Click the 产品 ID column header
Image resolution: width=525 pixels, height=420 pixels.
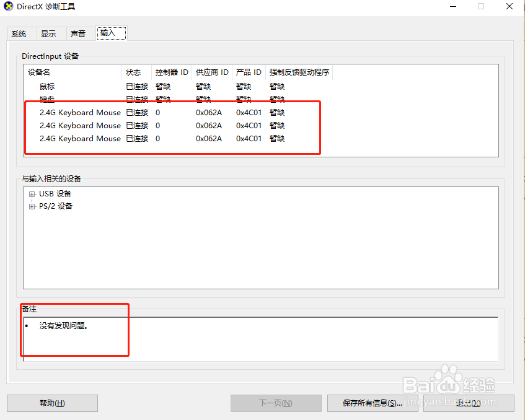(249, 72)
